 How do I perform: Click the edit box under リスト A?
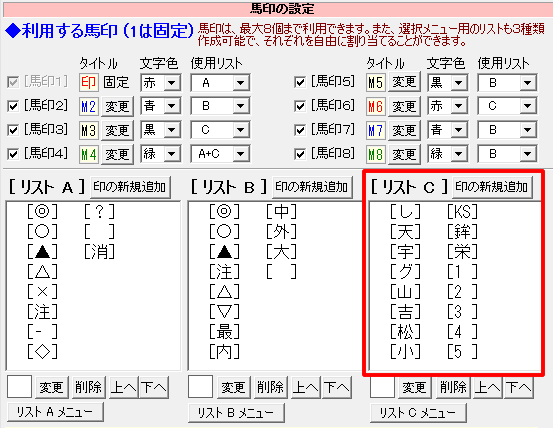19,386
